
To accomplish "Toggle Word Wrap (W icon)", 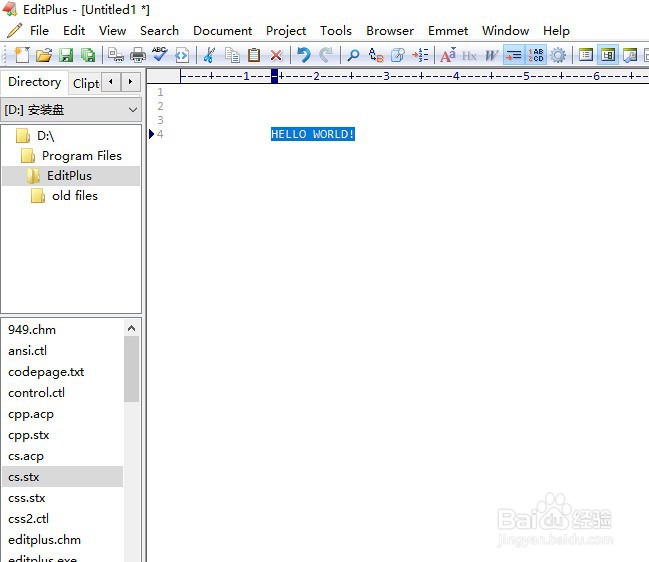I will pos(491,55).
